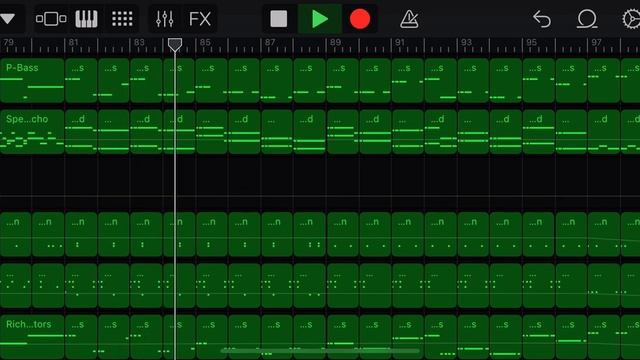Tap bar 91 on the ruler
The image size is (640, 360).
(x=400, y=42)
